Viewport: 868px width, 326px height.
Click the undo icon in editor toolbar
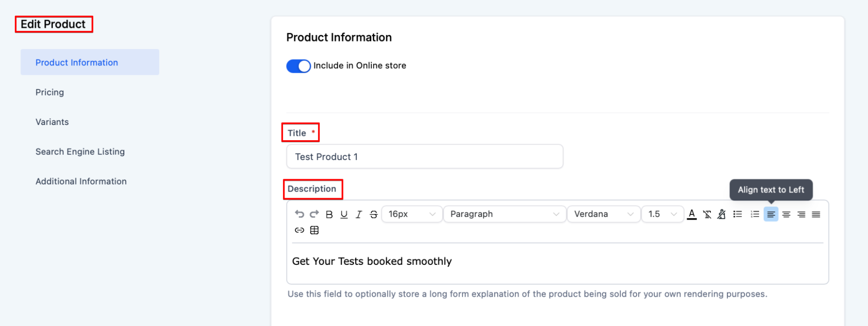click(299, 214)
